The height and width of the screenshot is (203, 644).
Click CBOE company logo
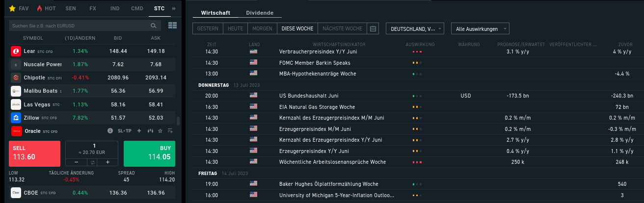[x=16, y=193]
